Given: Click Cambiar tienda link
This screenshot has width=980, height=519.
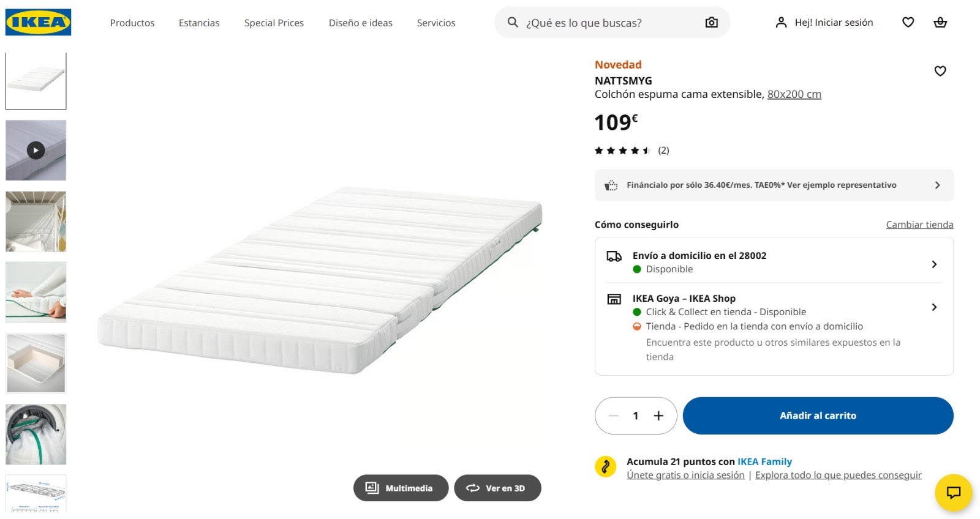Looking at the screenshot, I should pos(919,225).
